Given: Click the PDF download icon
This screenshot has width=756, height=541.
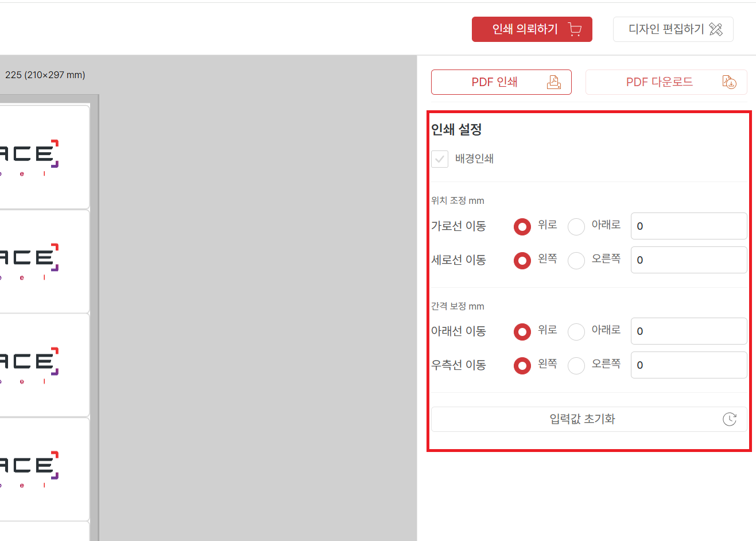Looking at the screenshot, I should coord(729,82).
